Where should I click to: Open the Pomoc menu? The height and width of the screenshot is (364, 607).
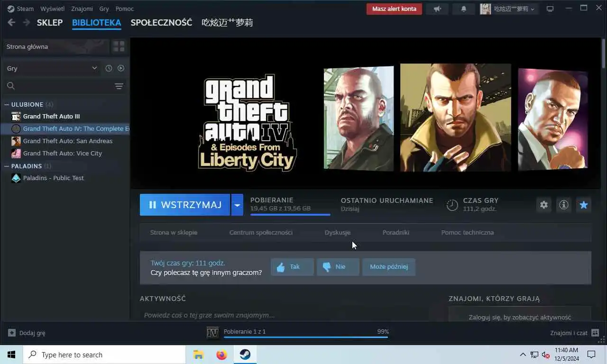click(125, 9)
